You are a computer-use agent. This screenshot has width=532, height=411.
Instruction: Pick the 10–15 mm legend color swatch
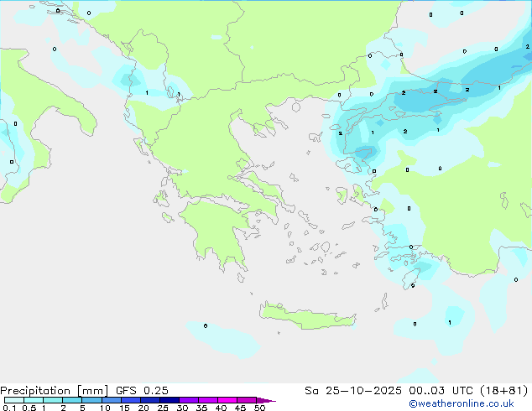[111, 400]
